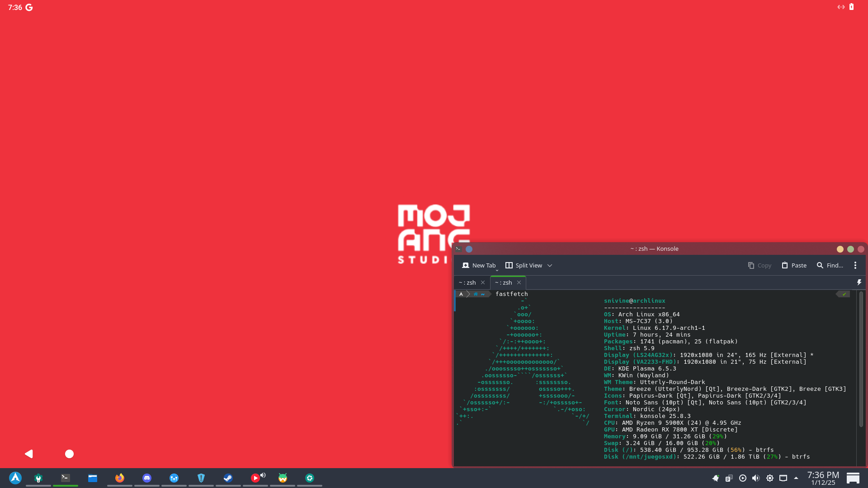Open Steam from the taskbar
The height and width of the screenshot is (488, 868).
[x=228, y=478]
